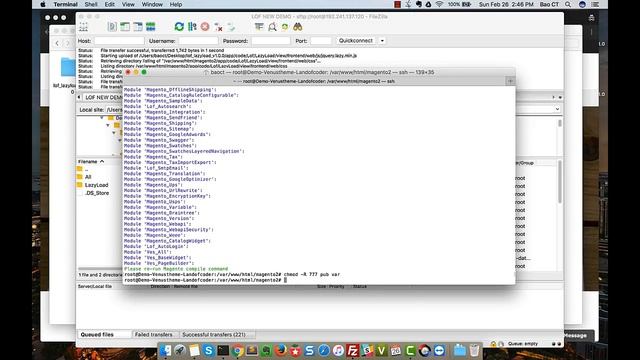Open Trash in the Dock
Image resolution: width=640 pixels, height=360 pixels.
click(x=474, y=350)
